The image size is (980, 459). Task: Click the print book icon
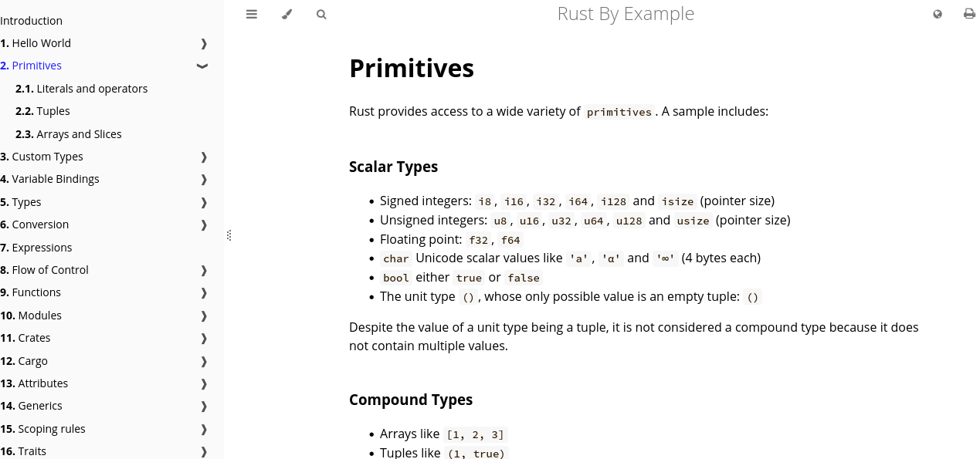(969, 14)
